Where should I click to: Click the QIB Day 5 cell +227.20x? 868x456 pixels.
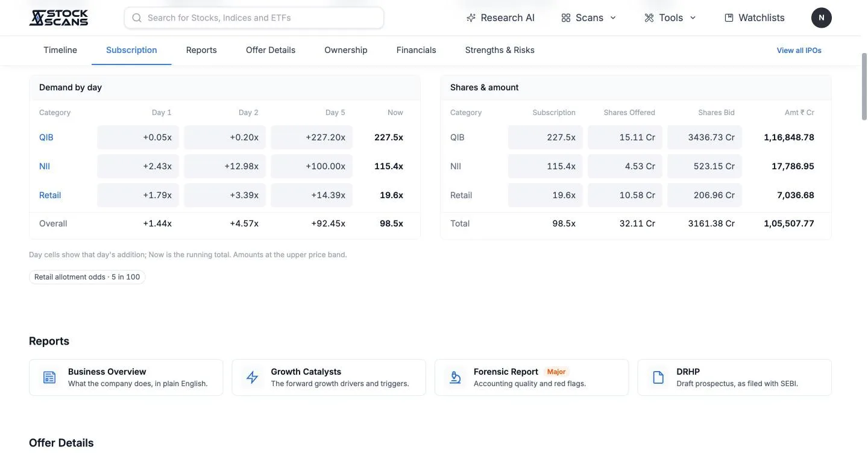[x=312, y=137]
